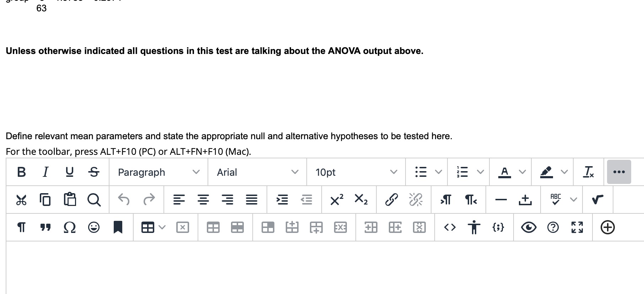644x294 pixels.
Task: Preview content with eye icon
Action: [529, 227]
